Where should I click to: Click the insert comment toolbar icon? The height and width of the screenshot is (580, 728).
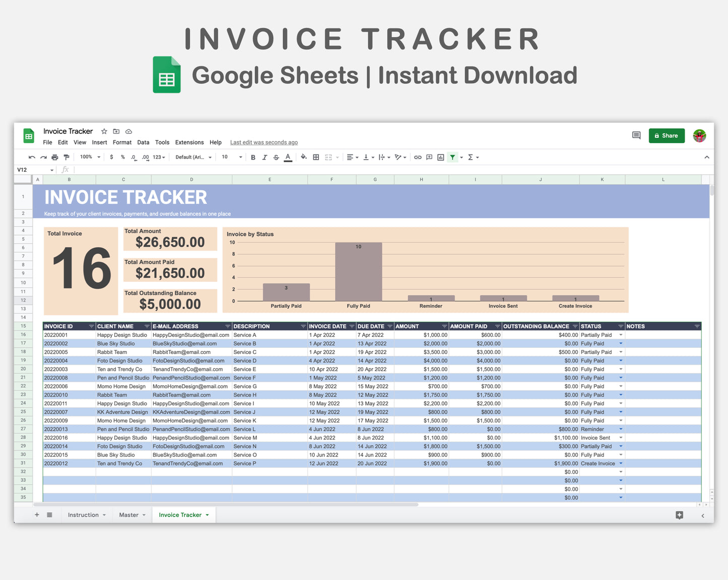click(x=429, y=158)
